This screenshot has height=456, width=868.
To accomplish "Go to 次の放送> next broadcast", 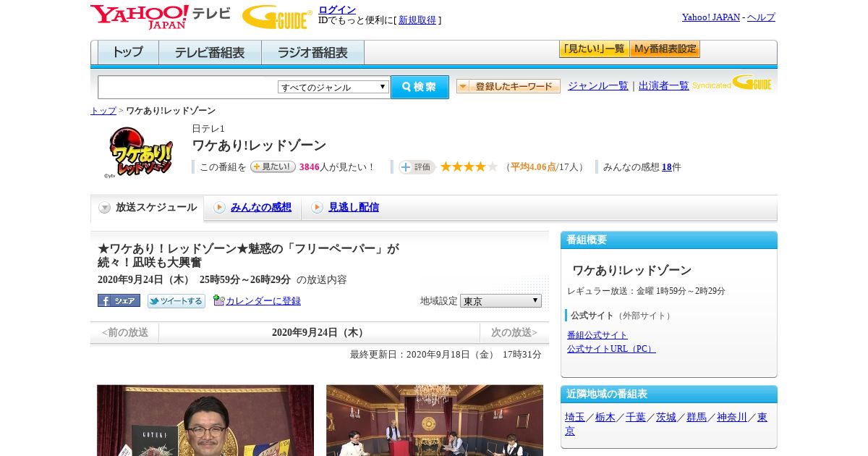I will [514, 333].
